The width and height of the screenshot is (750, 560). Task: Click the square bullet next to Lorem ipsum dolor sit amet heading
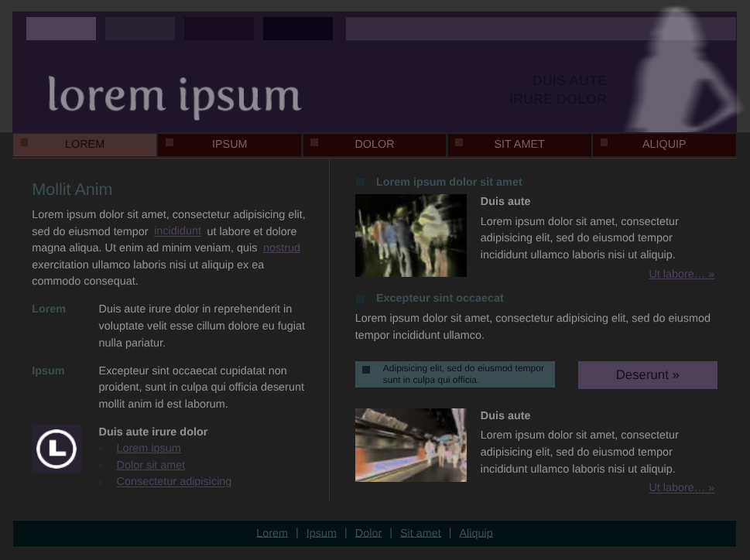coord(360,183)
